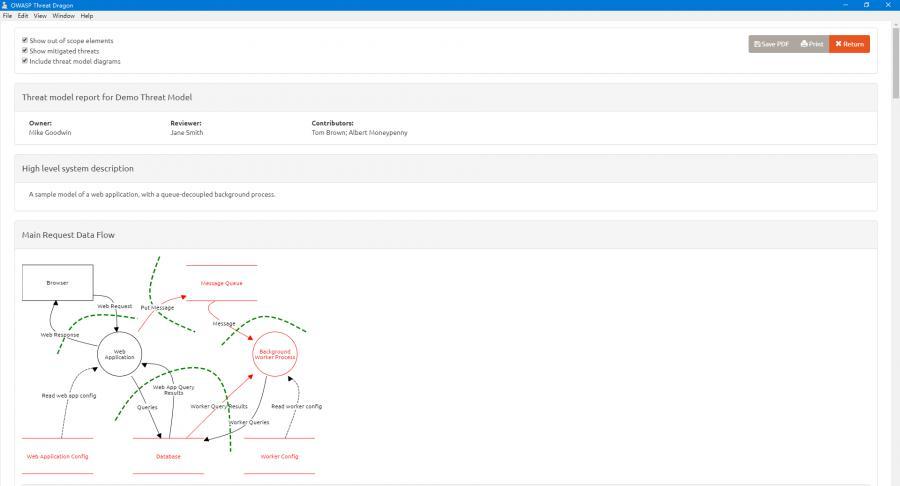Open the Help menu
The width and height of the screenshot is (900, 486).
tap(87, 16)
